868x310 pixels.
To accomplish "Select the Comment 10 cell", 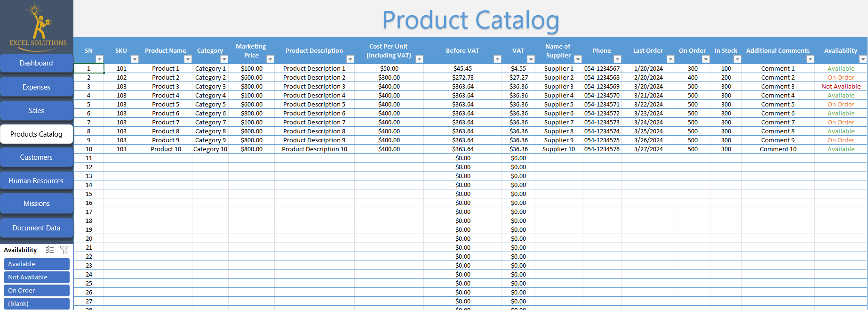I will click(778, 149).
